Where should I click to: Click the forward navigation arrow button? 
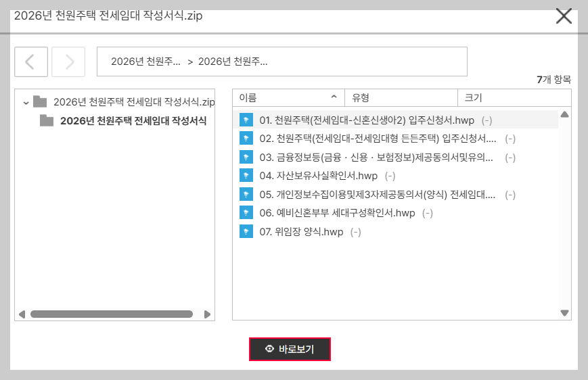(68, 62)
